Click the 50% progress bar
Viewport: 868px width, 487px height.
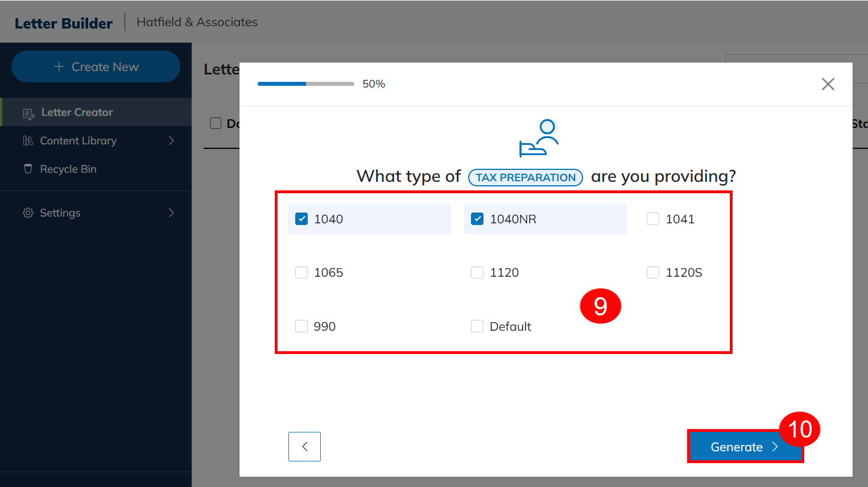pyautogui.click(x=305, y=84)
